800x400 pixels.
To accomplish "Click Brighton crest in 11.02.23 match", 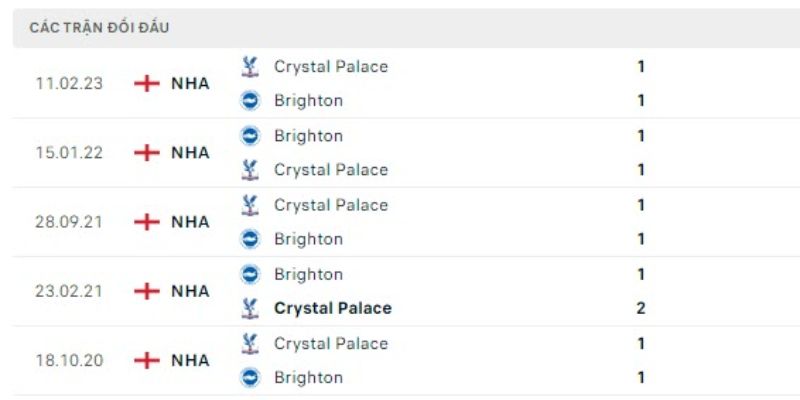I will [250, 101].
